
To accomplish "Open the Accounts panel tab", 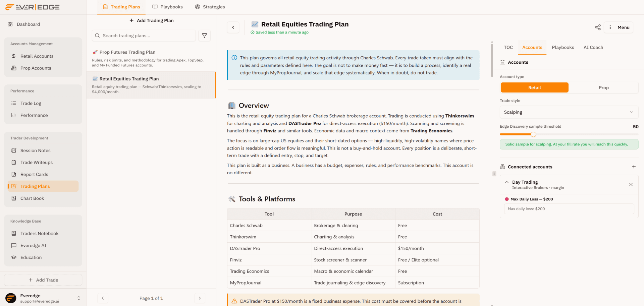I will click(x=532, y=48).
